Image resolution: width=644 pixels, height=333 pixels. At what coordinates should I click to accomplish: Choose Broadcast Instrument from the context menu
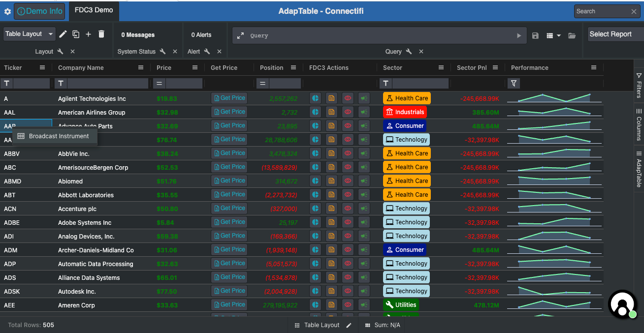55,136
